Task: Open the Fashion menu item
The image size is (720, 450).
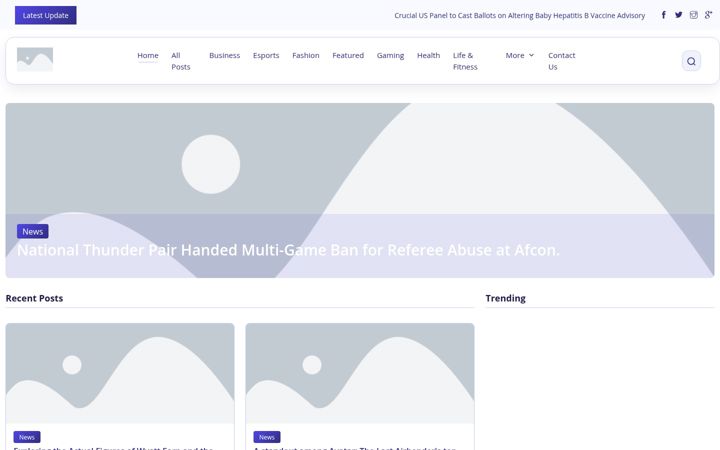Action: [x=306, y=55]
